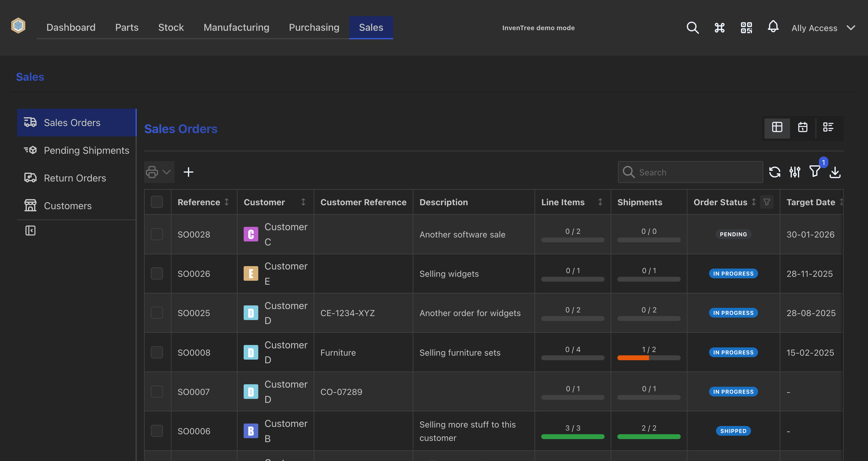The height and width of the screenshot is (461, 868).
Task: Open the QR code scanner icon
Action: 746,28
